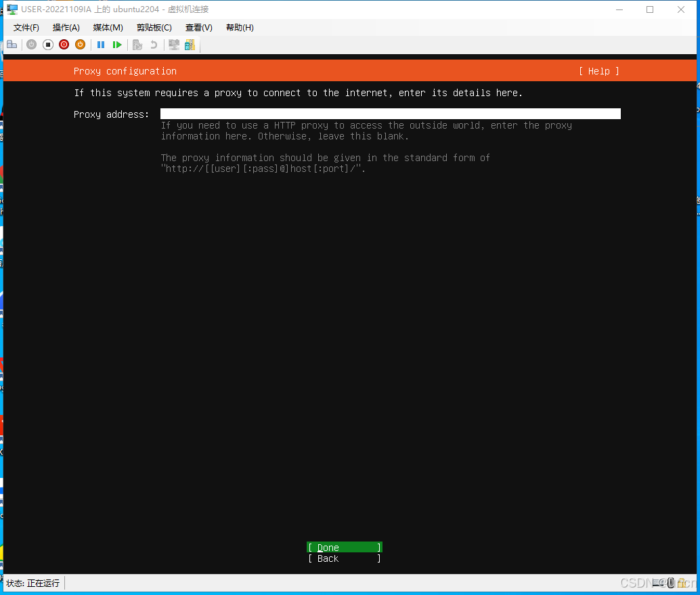Open the 查看(V) menu
Screen dimensions: 700x595
click(x=198, y=27)
